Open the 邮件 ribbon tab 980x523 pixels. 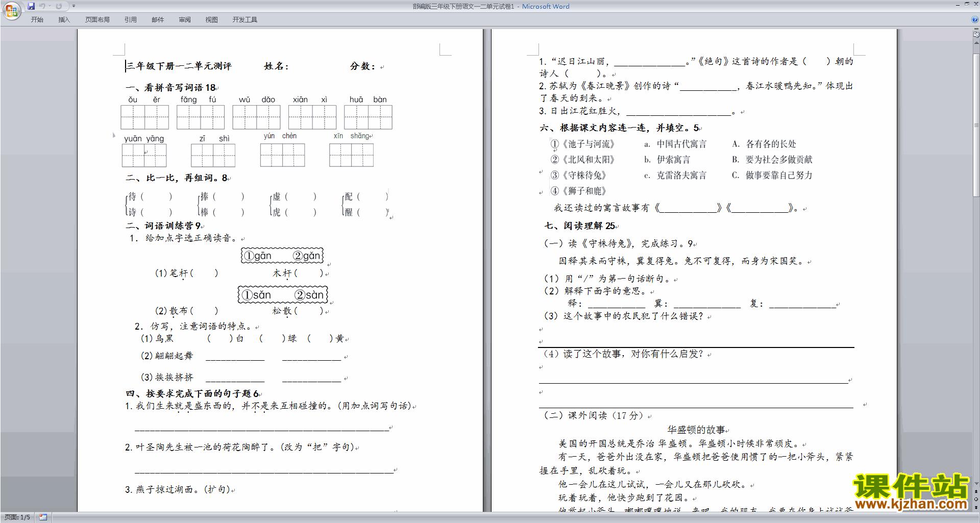pos(158,20)
